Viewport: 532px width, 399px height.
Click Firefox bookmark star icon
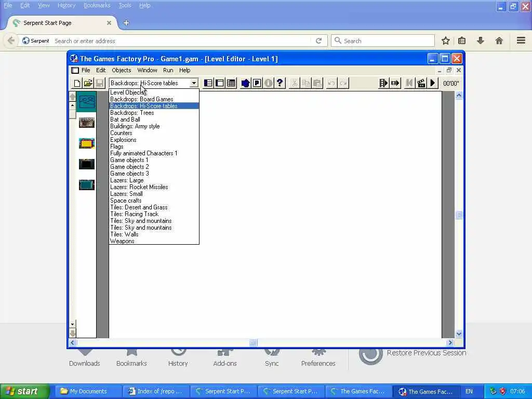[445, 41]
